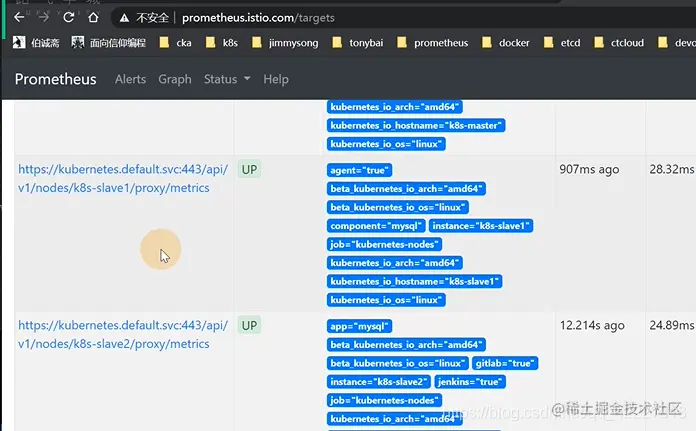The image size is (696, 431).
Task: Click the gitlab="true" label badge
Action: (505, 363)
